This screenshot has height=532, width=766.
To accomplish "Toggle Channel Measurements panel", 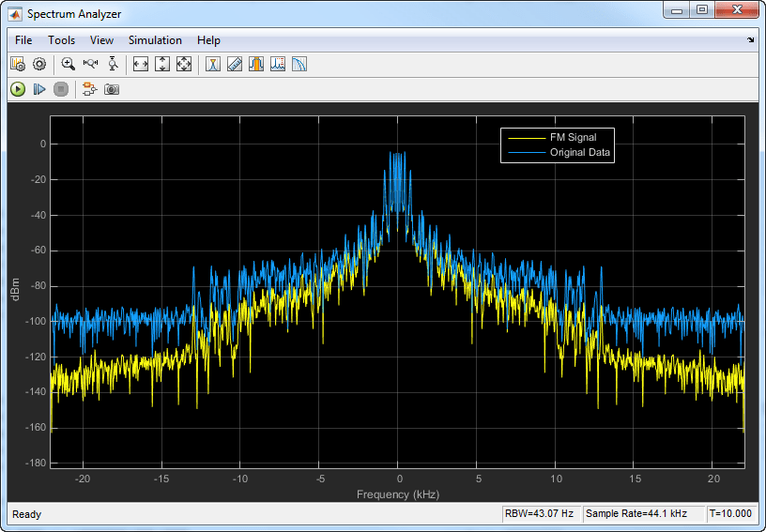I will (256, 65).
